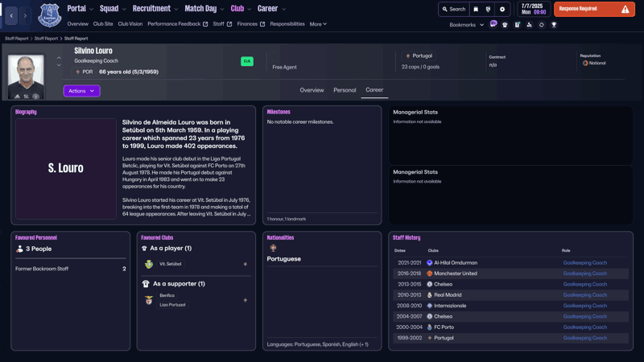Open the club shield icon beside the bookmark
644x362 pixels.
[488, 9]
